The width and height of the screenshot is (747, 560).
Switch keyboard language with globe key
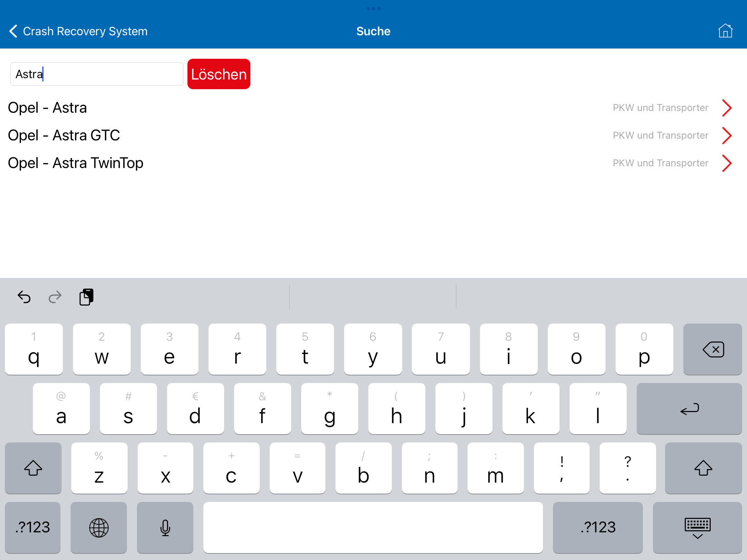99,528
